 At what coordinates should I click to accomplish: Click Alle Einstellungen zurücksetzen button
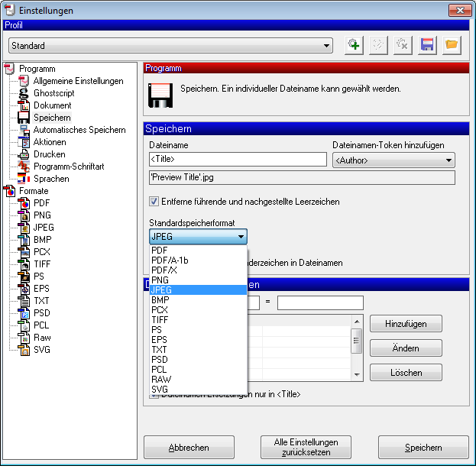[306, 447]
